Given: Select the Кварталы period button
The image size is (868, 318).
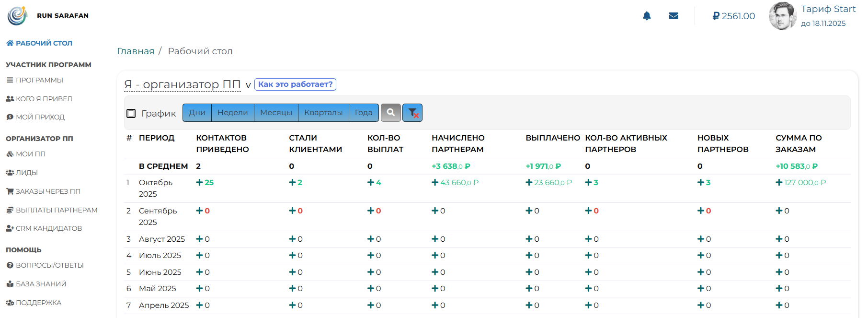Looking at the screenshot, I should tap(323, 113).
